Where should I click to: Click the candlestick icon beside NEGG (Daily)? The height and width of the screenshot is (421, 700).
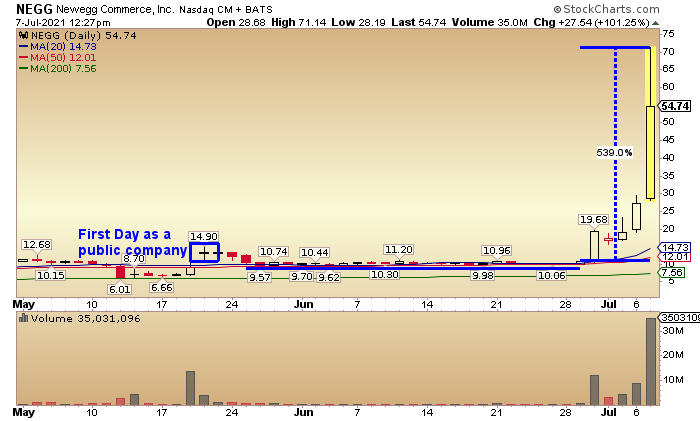(23, 35)
